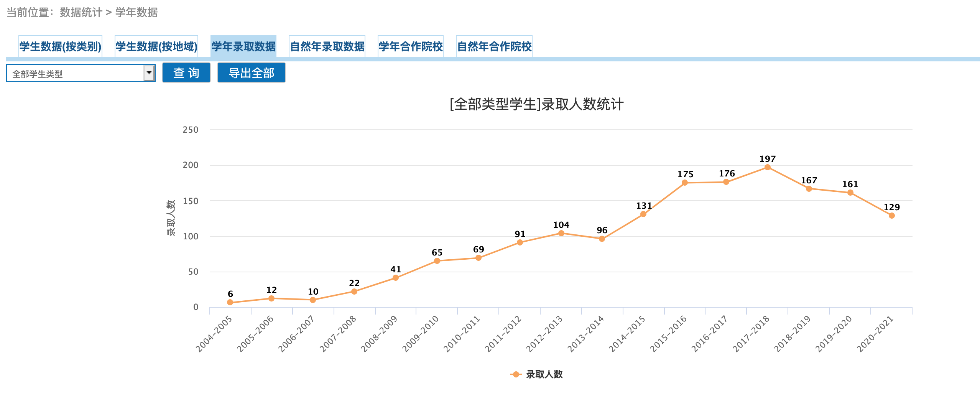Click the 2020-2021 data point showing 129
Screen dimensions: 980x402
891,216
